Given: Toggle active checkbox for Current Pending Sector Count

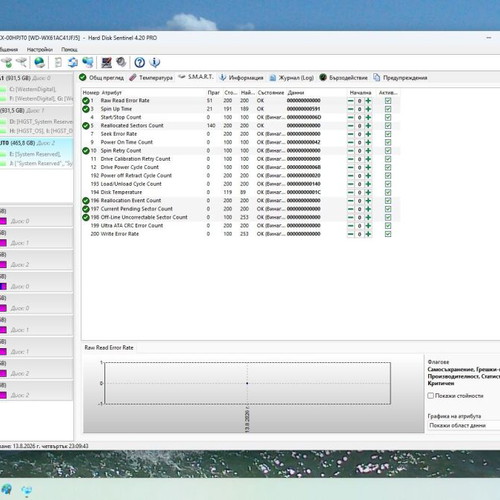Looking at the screenshot, I should [388, 209].
